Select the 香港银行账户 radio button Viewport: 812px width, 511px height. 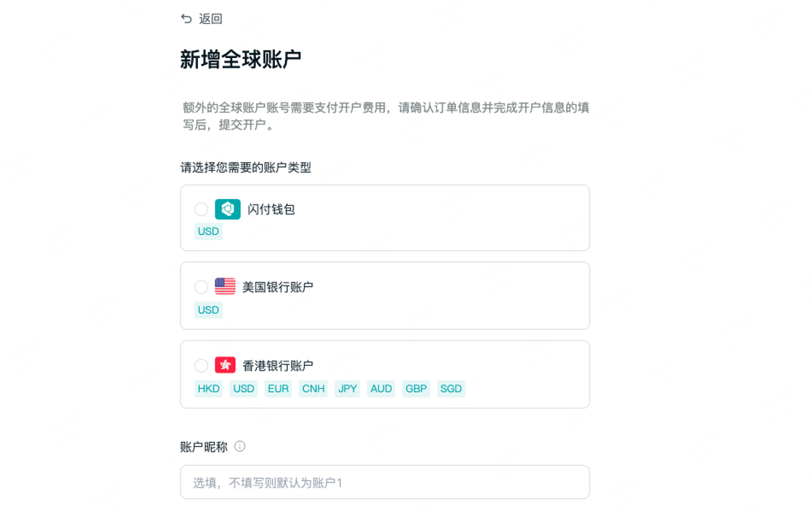click(201, 365)
